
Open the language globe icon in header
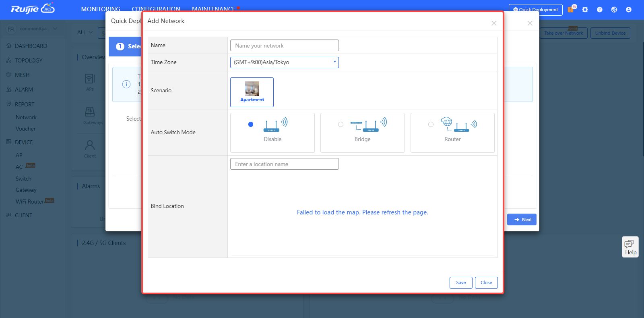pyautogui.click(x=614, y=10)
